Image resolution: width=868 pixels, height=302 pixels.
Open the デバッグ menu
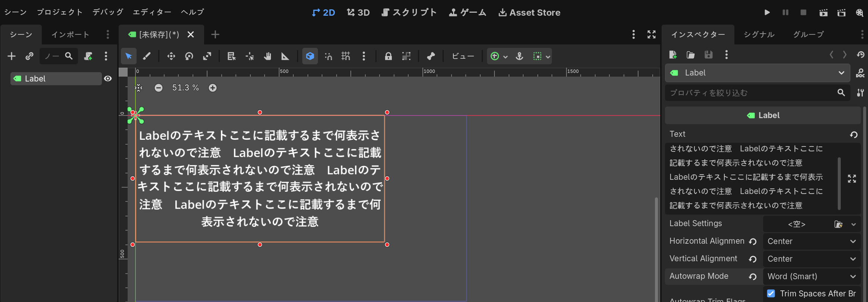[x=108, y=12]
